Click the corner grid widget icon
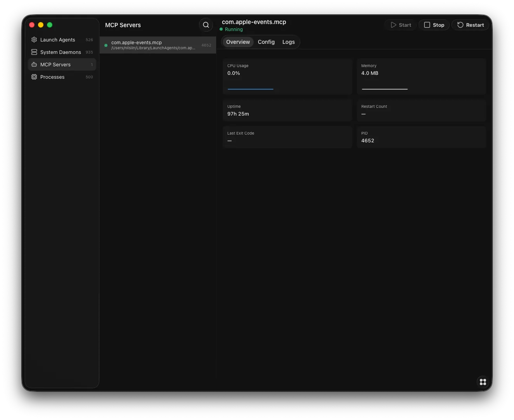The height and width of the screenshot is (420, 514). (x=483, y=382)
